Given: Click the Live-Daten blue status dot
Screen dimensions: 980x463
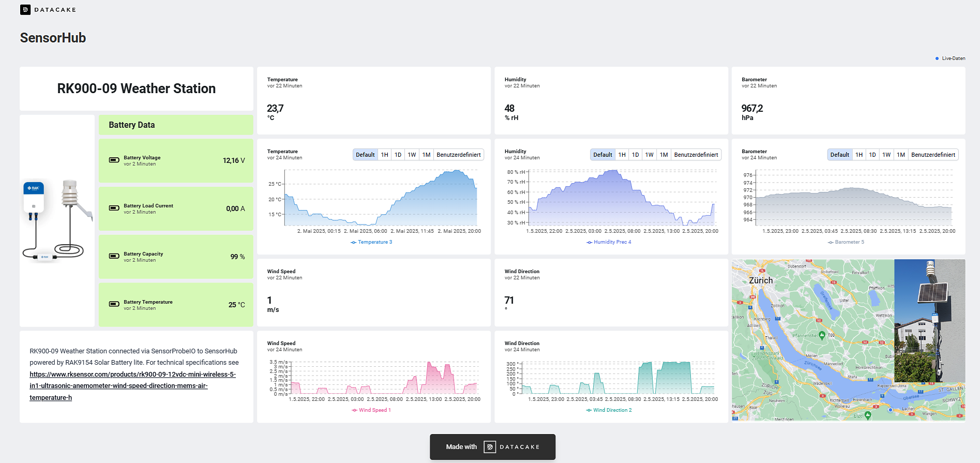Looking at the screenshot, I should (937, 58).
